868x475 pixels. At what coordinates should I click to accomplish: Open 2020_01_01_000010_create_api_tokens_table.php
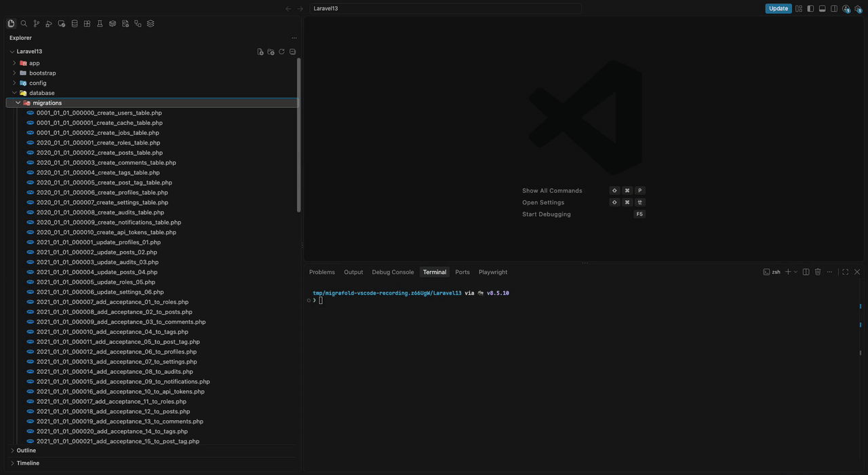(x=106, y=233)
